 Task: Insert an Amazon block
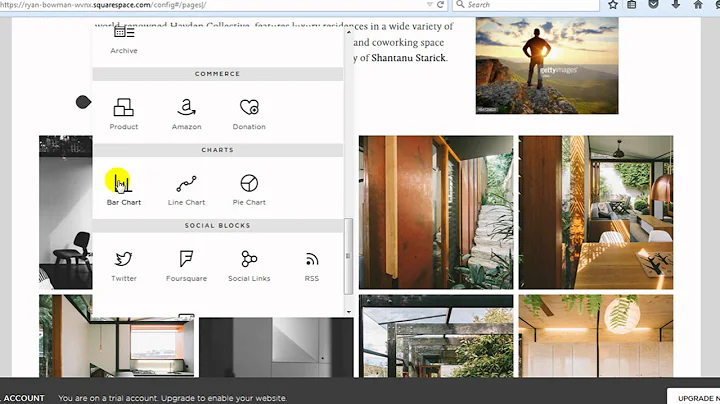point(186,114)
